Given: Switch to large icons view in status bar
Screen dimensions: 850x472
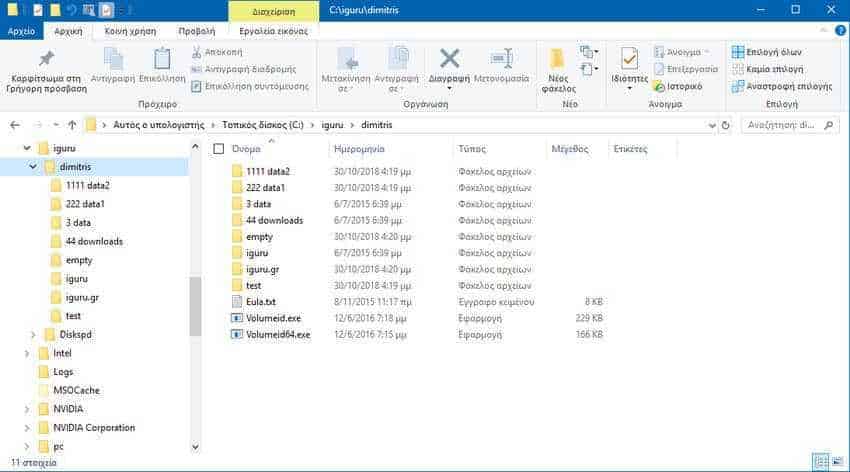Looking at the screenshot, I should [x=838, y=462].
